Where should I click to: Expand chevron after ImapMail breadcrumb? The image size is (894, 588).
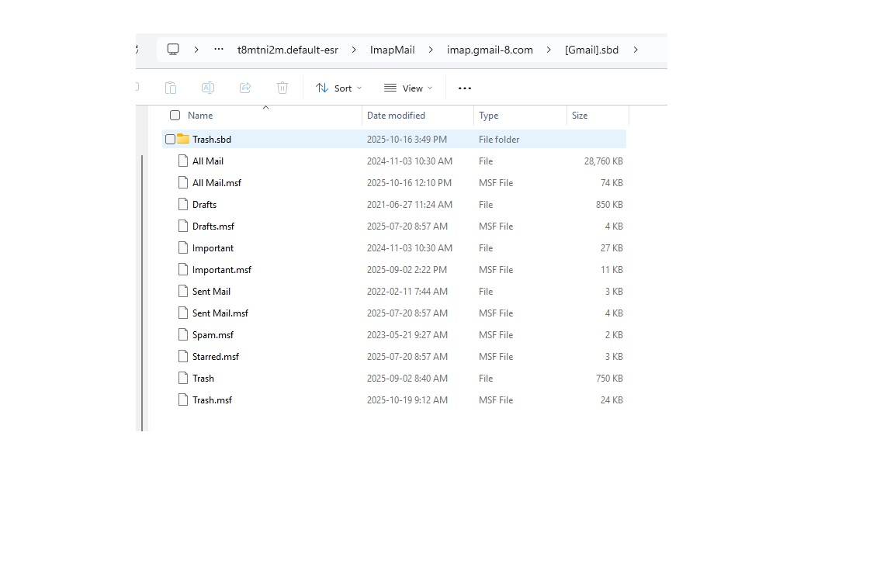[431, 50]
